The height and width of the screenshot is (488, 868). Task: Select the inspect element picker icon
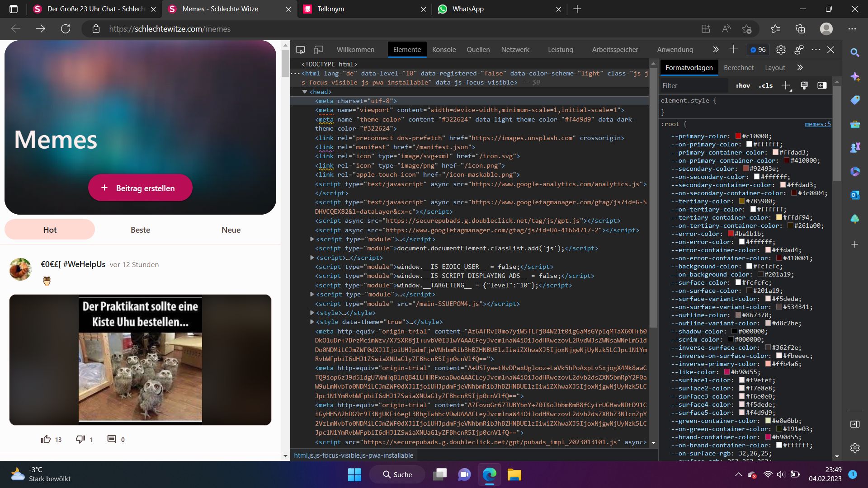click(x=300, y=50)
